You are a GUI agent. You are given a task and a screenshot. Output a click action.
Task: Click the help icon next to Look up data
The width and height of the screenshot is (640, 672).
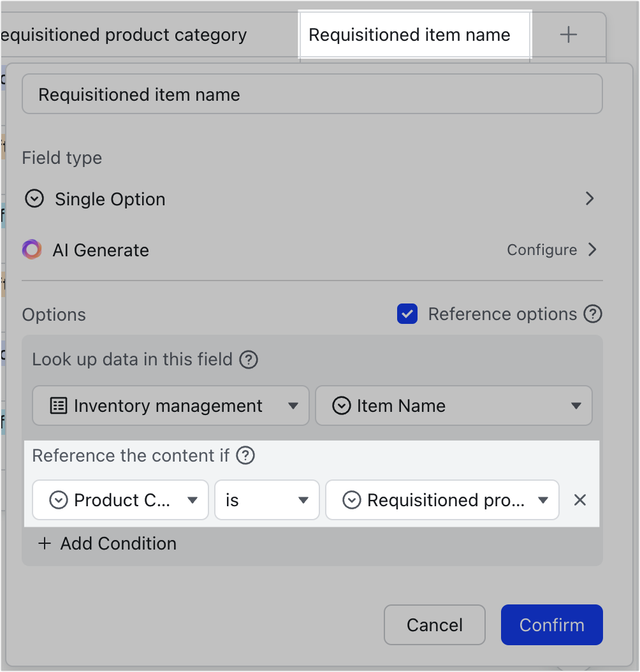(x=249, y=360)
